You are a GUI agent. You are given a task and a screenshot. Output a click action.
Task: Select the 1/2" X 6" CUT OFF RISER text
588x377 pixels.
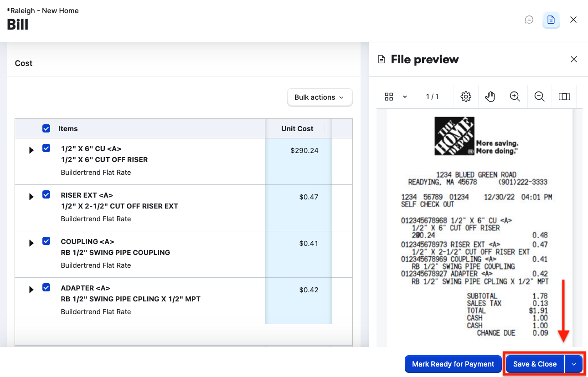coord(104,160)
